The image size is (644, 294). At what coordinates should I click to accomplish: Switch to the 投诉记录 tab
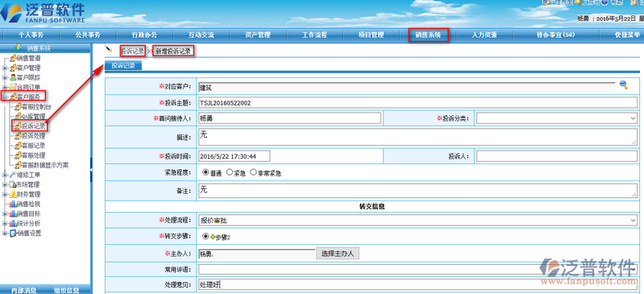tap(123, 65)
